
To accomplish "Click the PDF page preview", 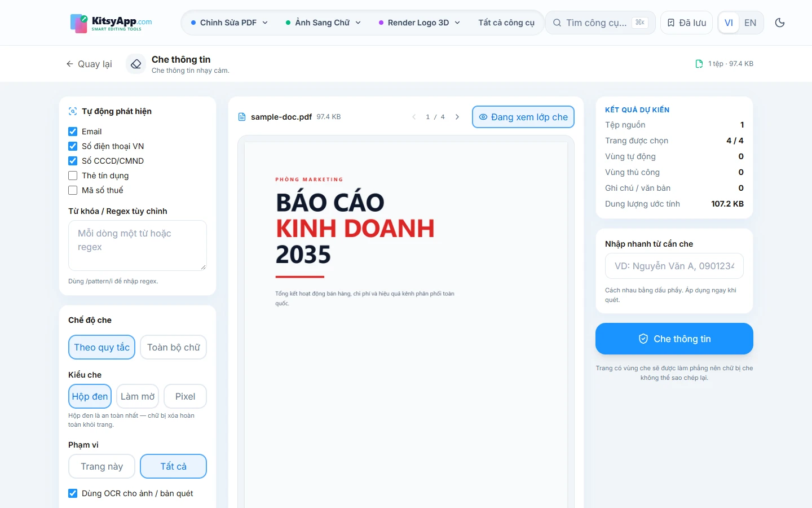I will 406,325.
